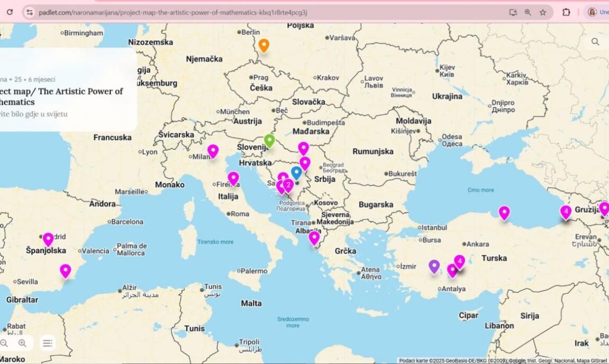This screenshot has width=609, height=364.
Task: Open the project map title card
Action: click(x=68, y=96)
